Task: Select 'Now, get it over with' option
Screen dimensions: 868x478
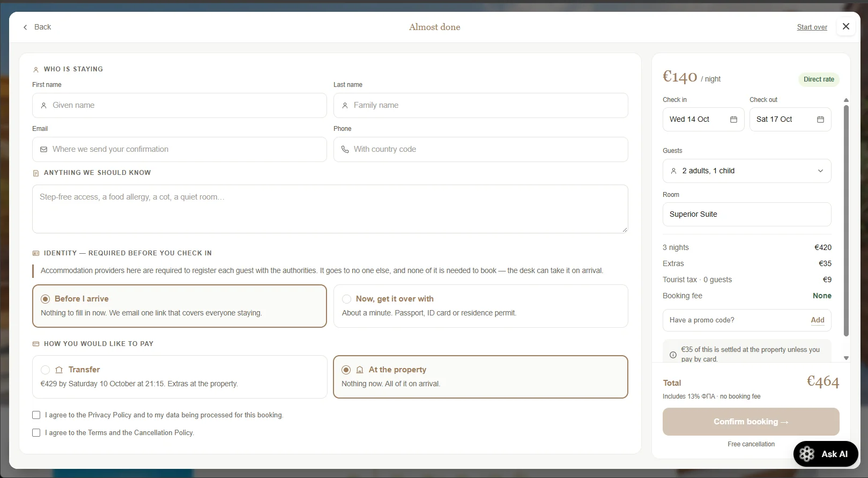Action: pos(480,306)
